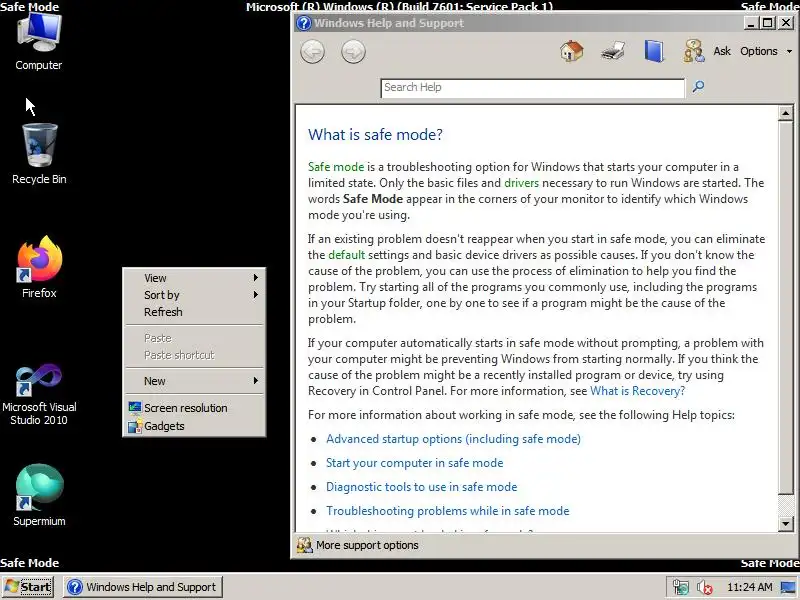Screen dimensions: 800x600
Task: Click the green Safe mode glossary link
Action: pos(336,167)
